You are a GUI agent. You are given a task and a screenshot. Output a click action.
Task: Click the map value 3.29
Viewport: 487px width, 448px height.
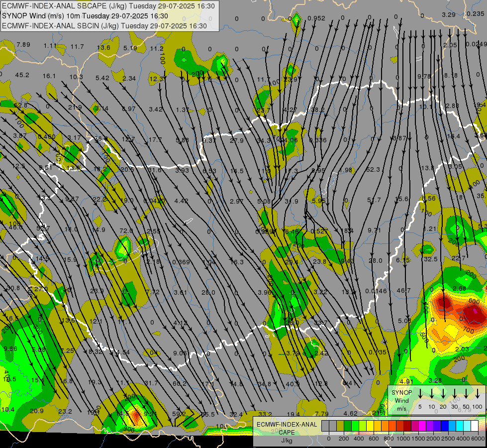[449, 14]
